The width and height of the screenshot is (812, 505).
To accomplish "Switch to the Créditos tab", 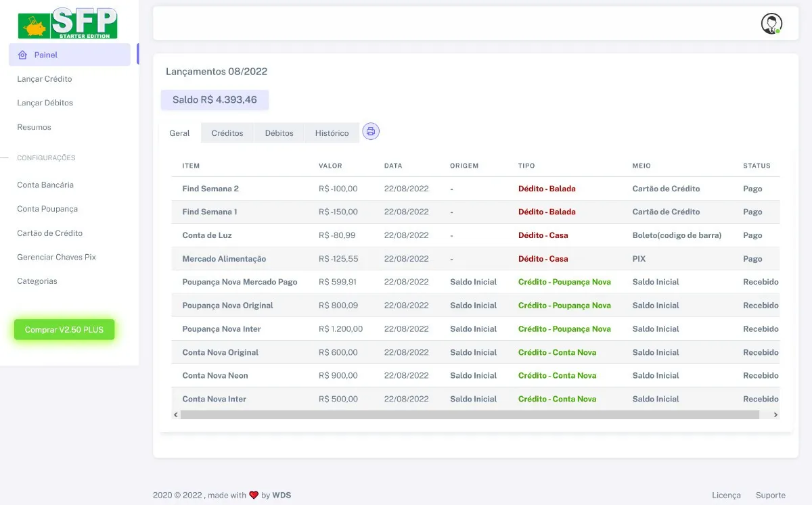I will (227, 133).
